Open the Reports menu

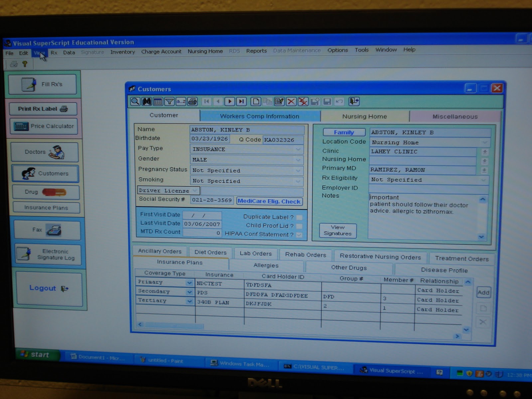point(256,51)
